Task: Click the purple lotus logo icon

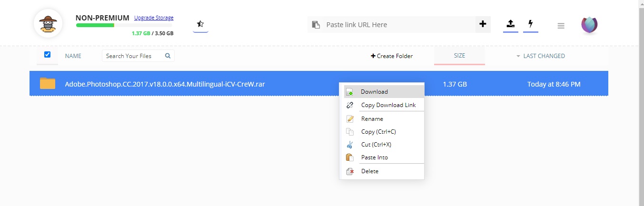Action: tap(589, 25)
